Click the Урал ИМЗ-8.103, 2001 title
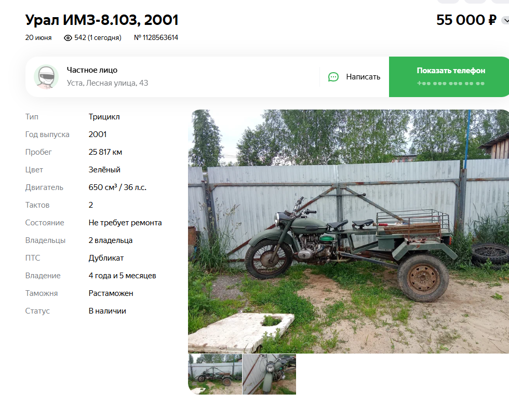This screenshot has height=420, width=509. [102, 20]
